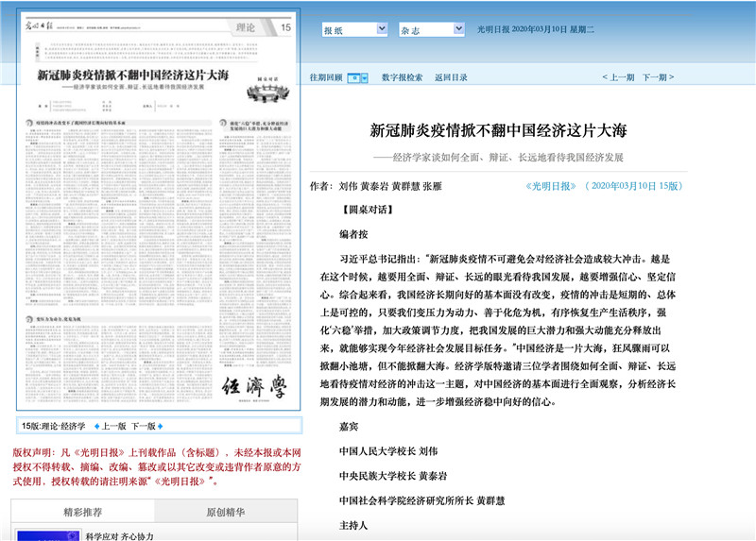The width and height of the screenshot is (756, 541).
Task: Click paragraph starting 习近平总书记指出
Action: coord(498,330)
